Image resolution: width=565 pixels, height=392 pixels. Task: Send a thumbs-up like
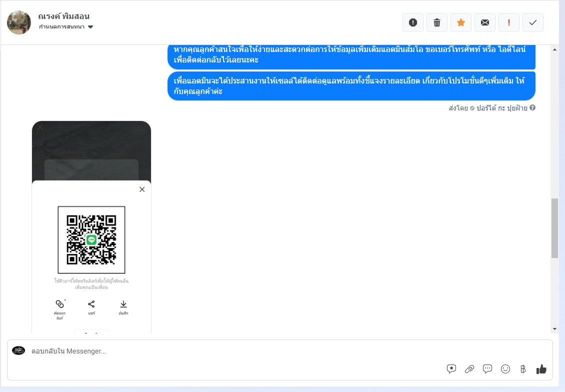pos(541,369)
